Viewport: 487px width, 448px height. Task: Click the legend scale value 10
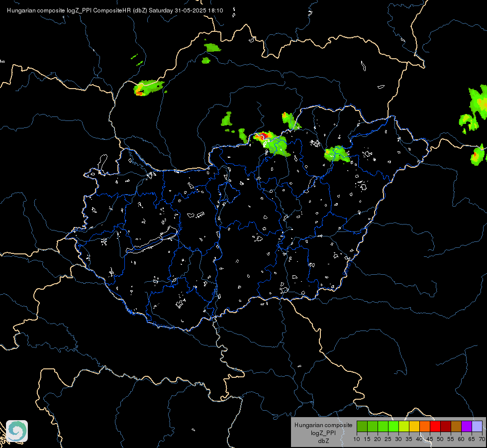click(x=357, y=439)
